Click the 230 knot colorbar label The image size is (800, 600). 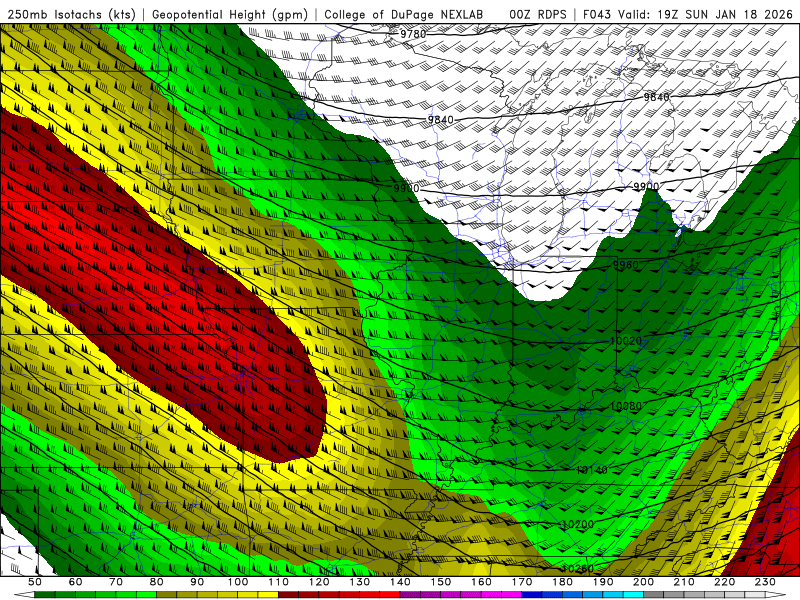765,582
